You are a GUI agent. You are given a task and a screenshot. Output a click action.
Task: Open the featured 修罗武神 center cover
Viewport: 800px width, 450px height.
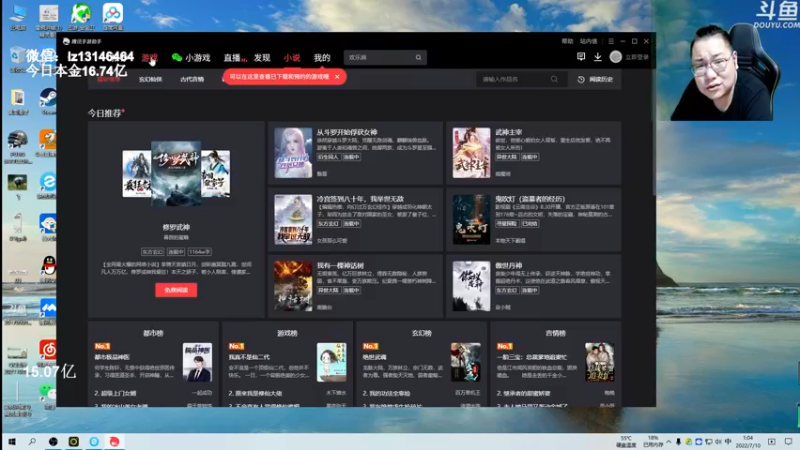tap(176, 173)
